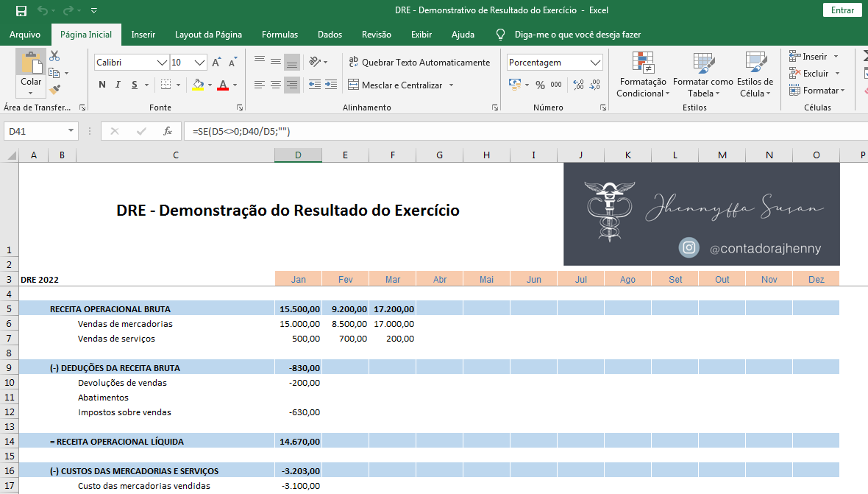Toggle italic formatting (I)
The height and width of the screenshot is (494, 868).
point(118,85)
